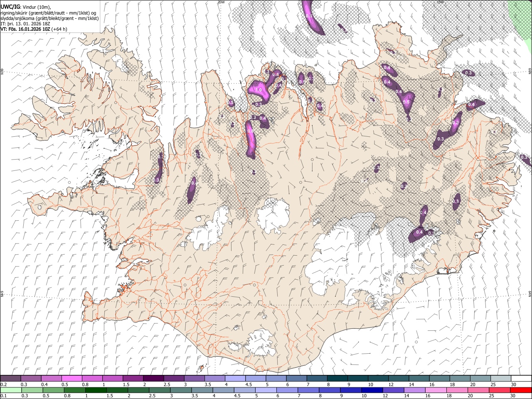Select the upper-row white swatch after 30
Image resolution: width=532 pixels, height=399 pixels.
click(522, 379)
